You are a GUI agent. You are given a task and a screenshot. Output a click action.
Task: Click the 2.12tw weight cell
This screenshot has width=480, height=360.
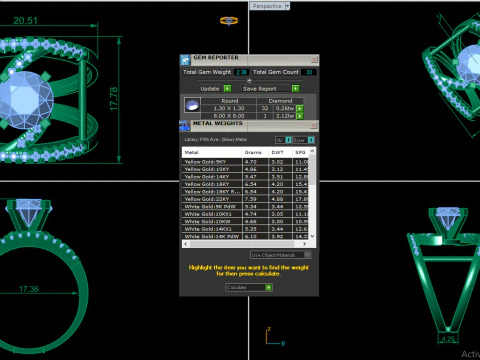tap(285, 116)
